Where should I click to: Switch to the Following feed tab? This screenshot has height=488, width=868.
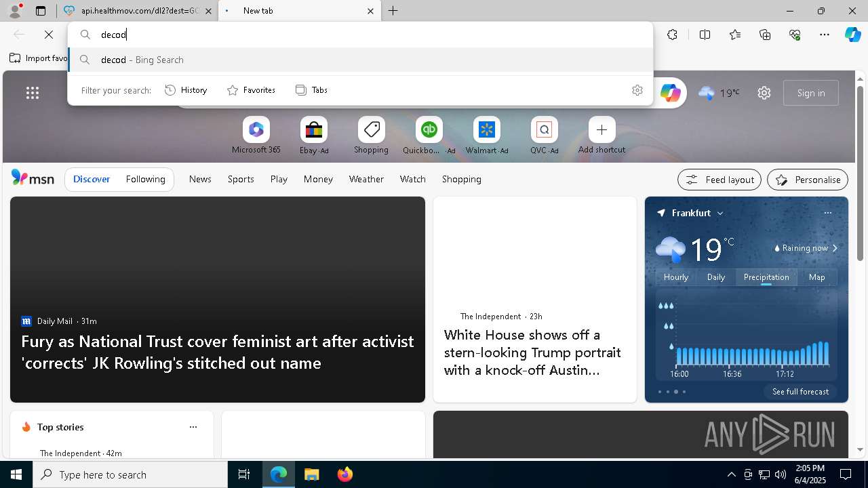coord(145,179)
